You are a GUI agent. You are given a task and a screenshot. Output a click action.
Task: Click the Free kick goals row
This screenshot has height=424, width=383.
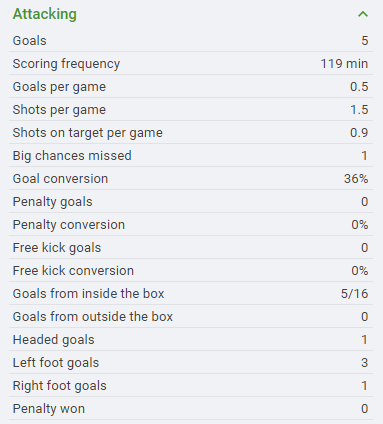[191, 247]
